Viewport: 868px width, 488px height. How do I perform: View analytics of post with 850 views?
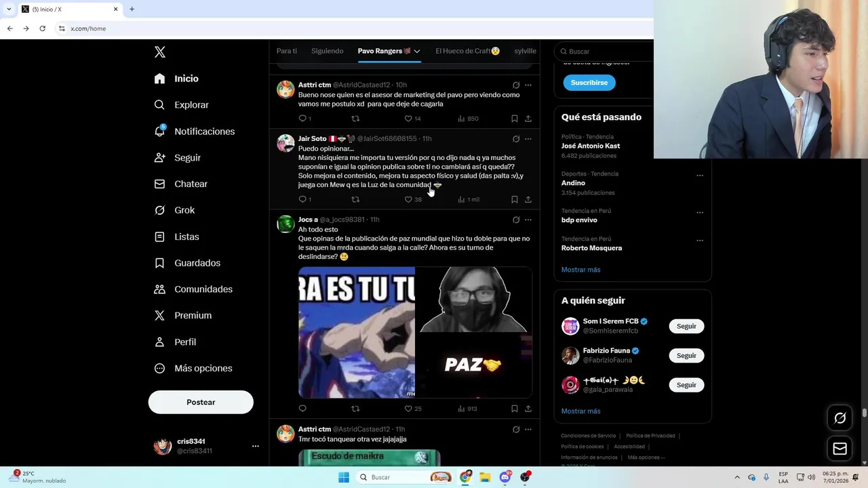tap(468, 119)
